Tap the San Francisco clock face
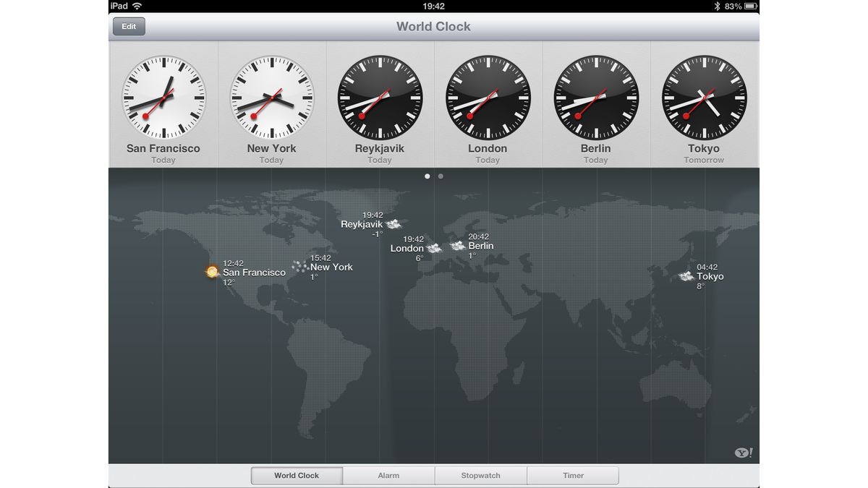The height and width of the screenshot is (488, 868). [163, 95]
